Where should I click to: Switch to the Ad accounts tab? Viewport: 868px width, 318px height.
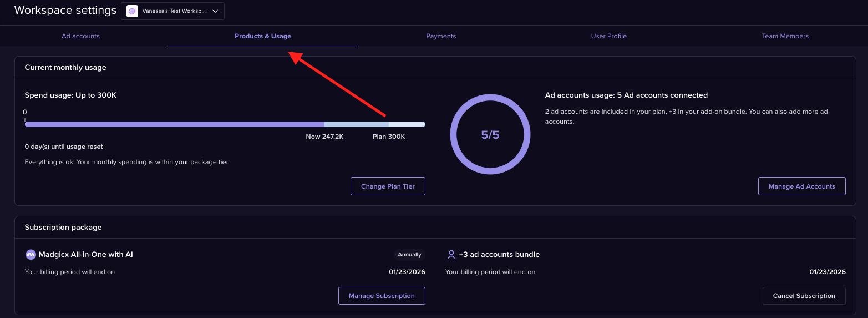[80, 36]
